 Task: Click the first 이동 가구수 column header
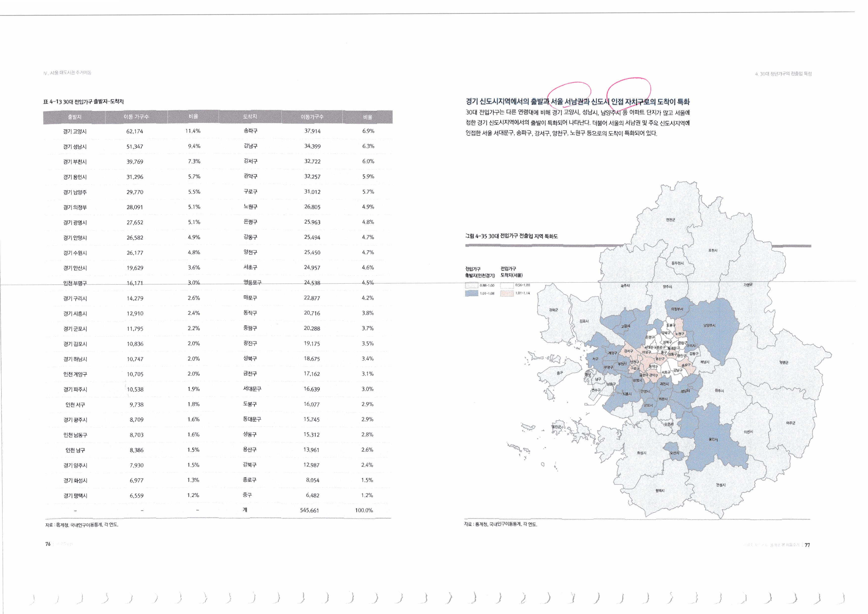coord(136,117)
